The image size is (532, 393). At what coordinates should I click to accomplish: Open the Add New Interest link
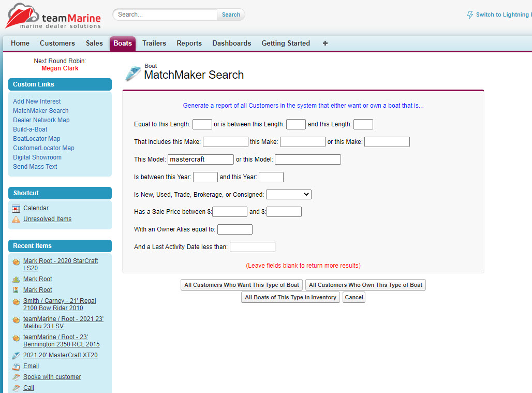(37, 101)
